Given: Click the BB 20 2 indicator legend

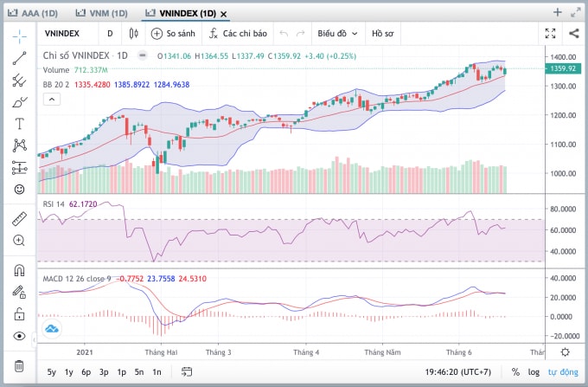Looking at the screenshot, I should click(x=56, y=85).
